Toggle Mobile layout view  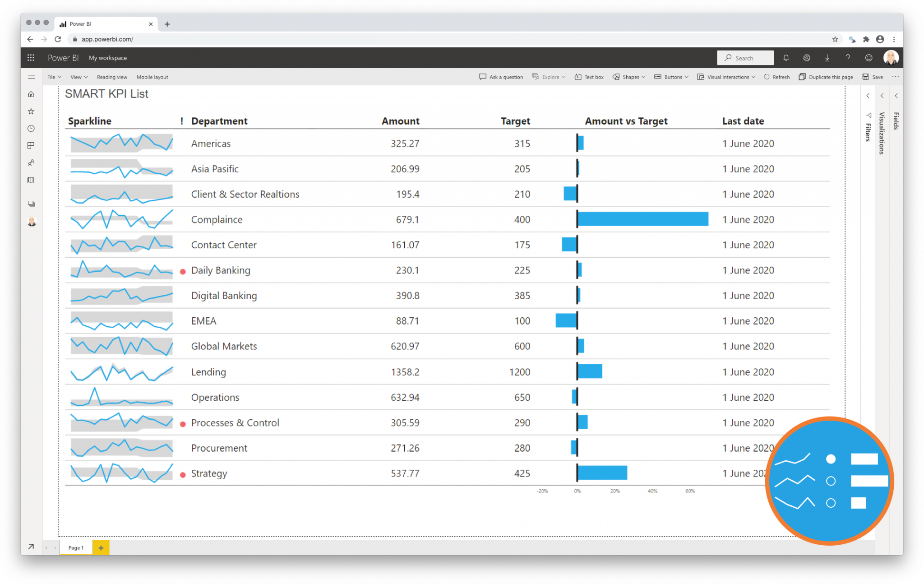click(x=150, y=76)
